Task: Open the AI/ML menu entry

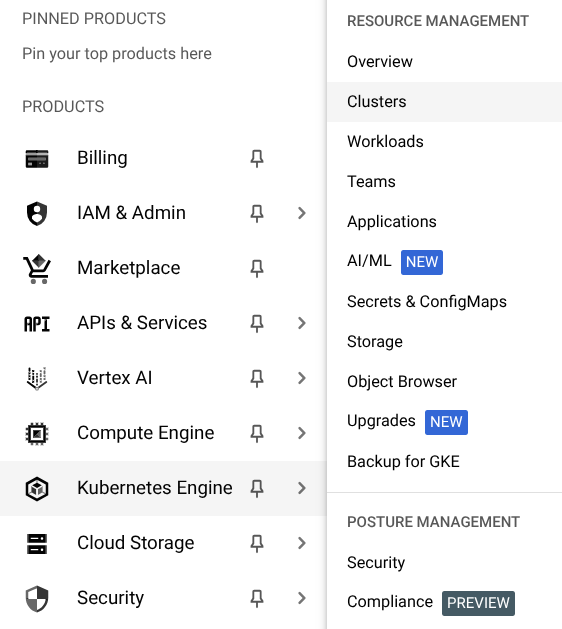Action: click(369, 261)
